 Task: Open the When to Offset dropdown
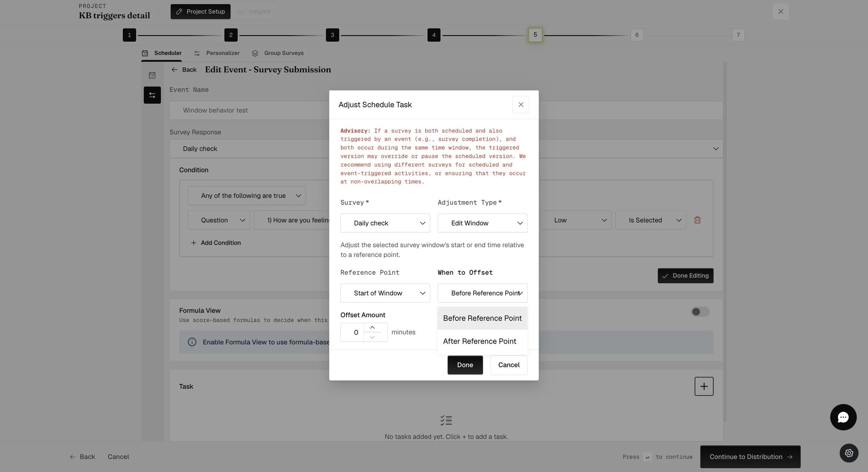click(482, 293)
